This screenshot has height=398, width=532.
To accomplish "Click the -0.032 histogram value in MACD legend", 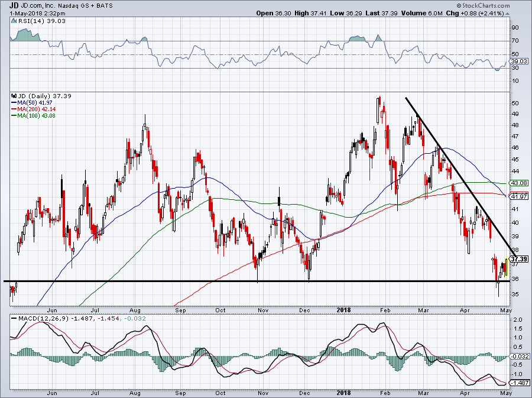I will click(x=135, y=319).
